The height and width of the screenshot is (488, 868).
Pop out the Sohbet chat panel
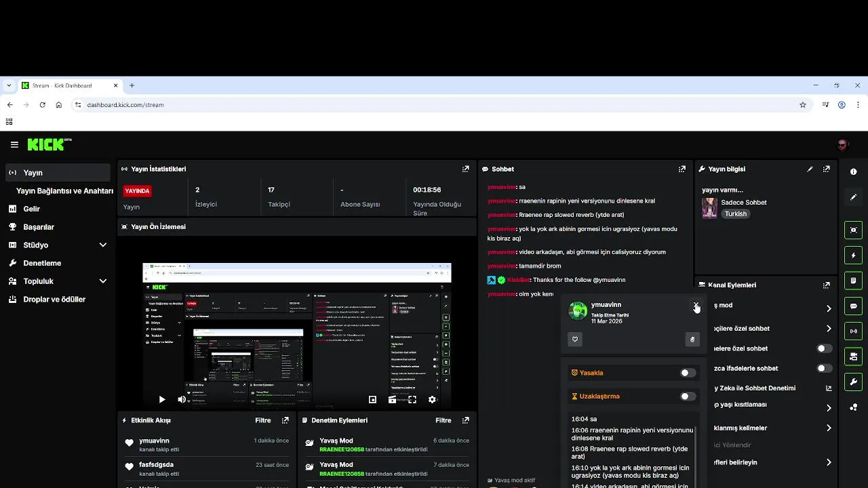[x=682, y=169]
